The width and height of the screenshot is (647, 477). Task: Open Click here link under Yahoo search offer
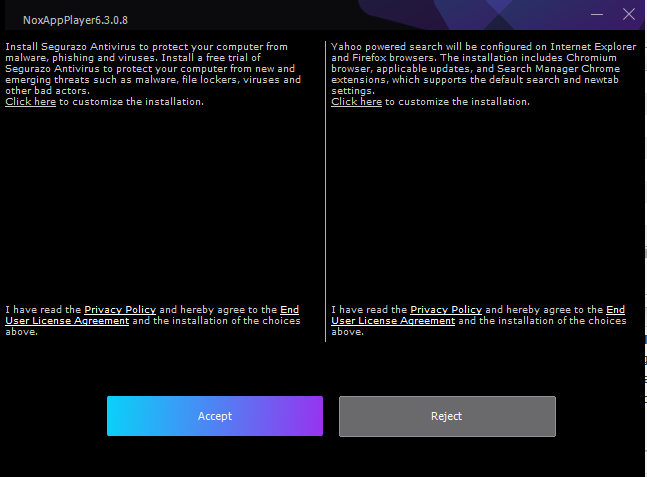[357, 102]
